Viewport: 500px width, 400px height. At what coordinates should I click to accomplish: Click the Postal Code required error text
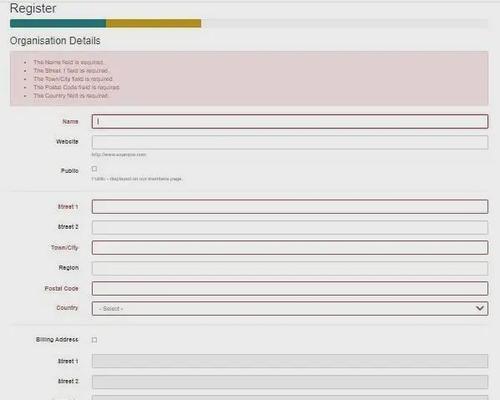point(76,87)
